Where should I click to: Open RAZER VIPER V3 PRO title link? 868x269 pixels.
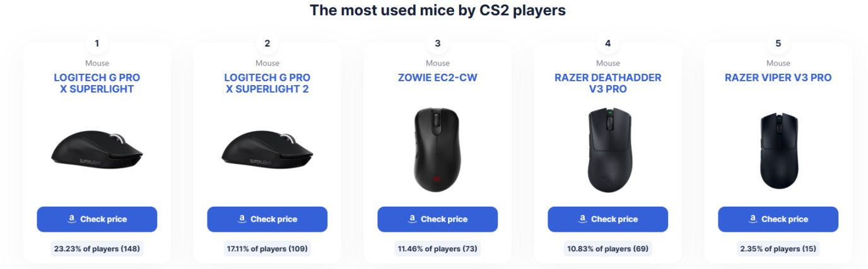[x=778, y=77]
